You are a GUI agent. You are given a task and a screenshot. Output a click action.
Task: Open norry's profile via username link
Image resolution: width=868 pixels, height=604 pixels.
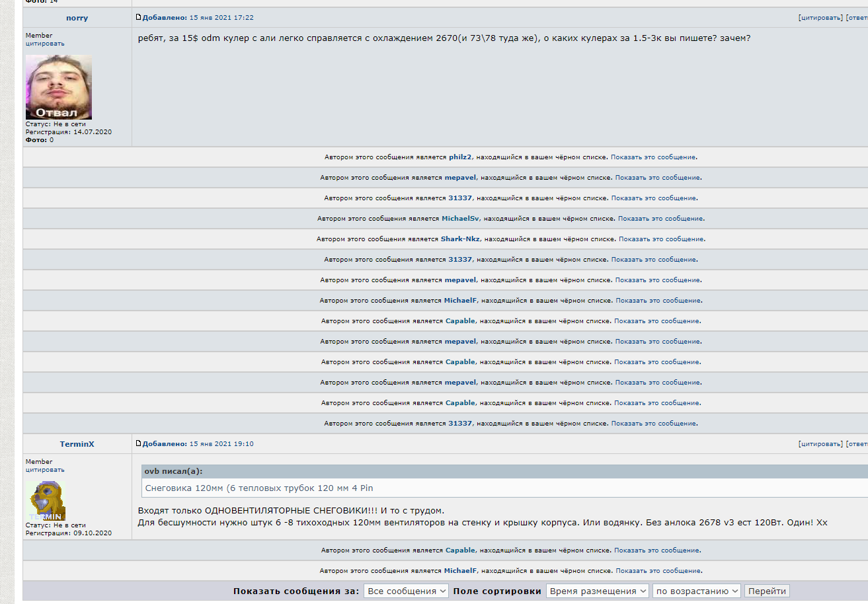[x=77, y=18]
